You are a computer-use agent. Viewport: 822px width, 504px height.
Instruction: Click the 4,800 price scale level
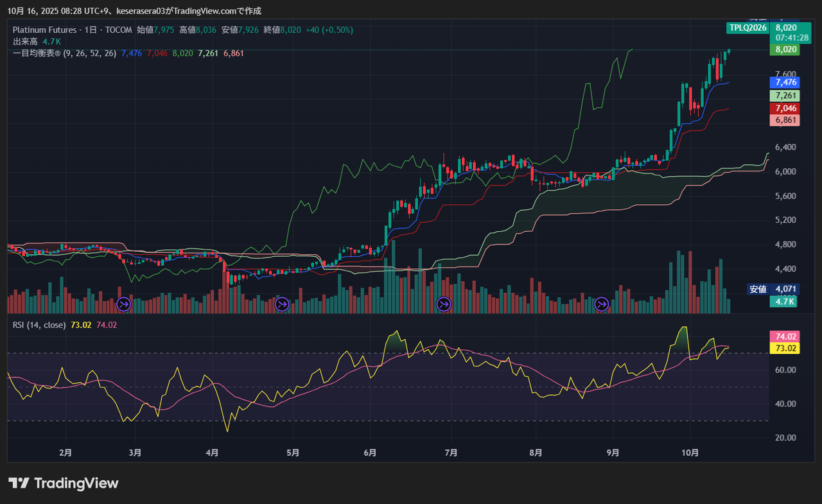[785, 245]
